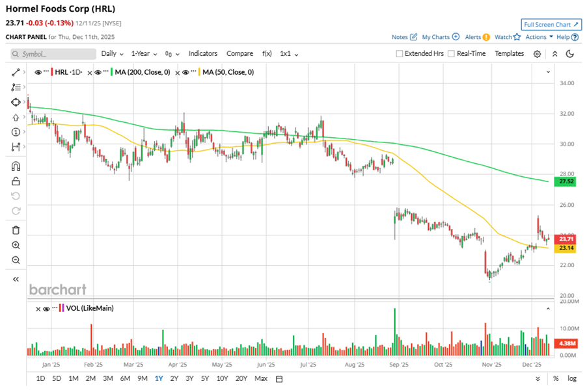
Task: Collapse the main chart legend chevron
Action: [x=548, y=72]
